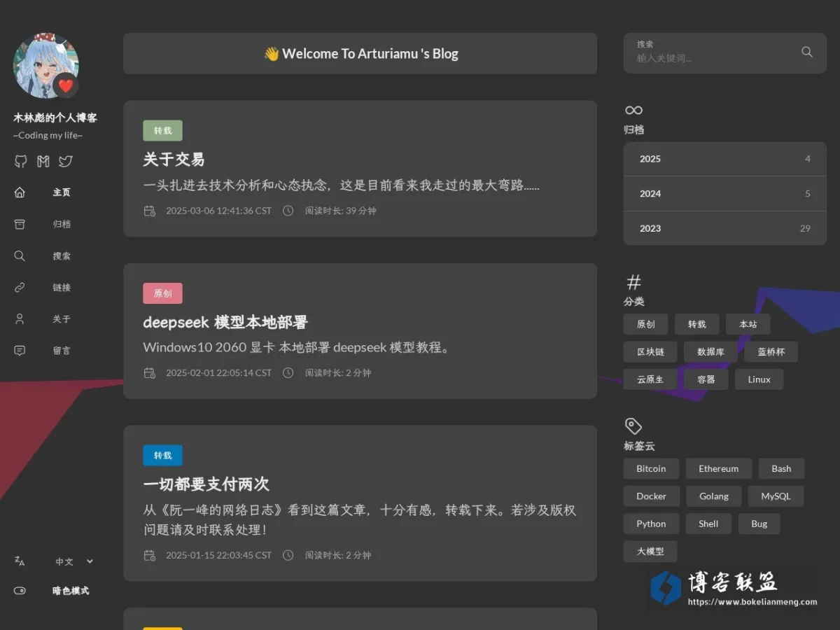This screenshot has width=840, height=630.
Task: Open the 关于 menu item
Action: click(x=62, y=319)
